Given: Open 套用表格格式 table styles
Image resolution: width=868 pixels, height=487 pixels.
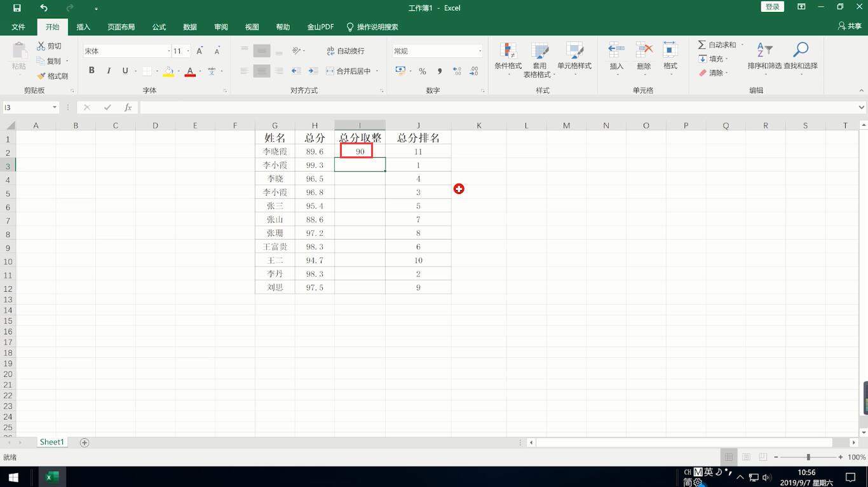Looking at the screenshot, I should 539,60.
